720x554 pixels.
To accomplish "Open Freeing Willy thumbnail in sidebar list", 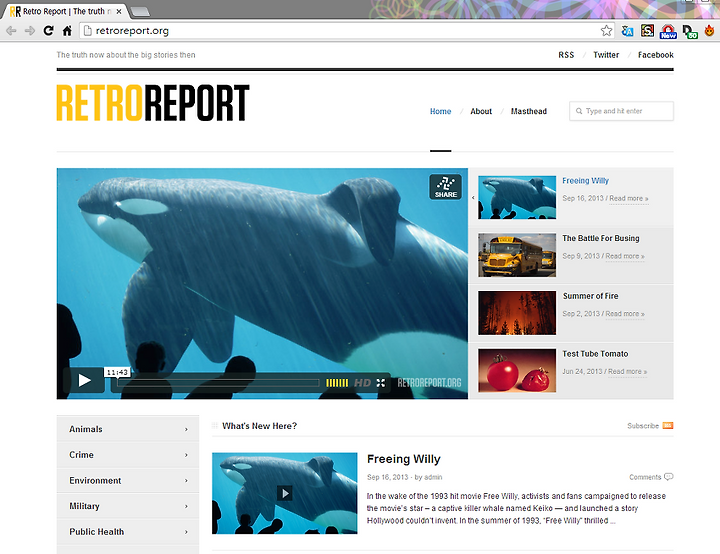I will click(x=517, y=197).
